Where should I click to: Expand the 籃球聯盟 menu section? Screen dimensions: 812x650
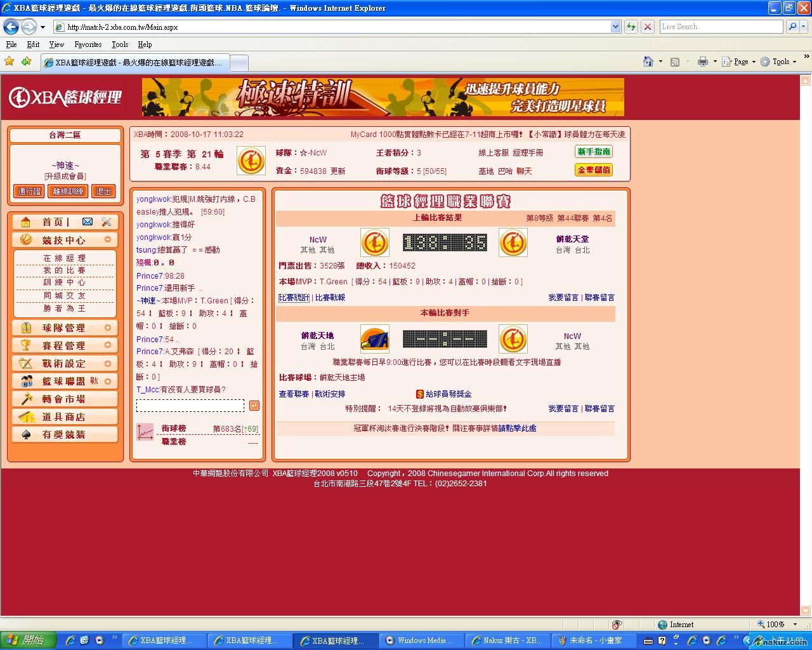108,381
